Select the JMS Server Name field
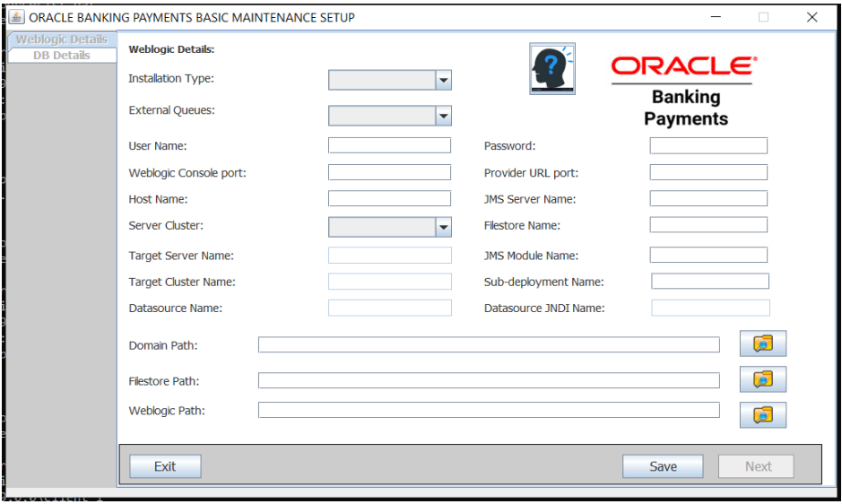842x504 pixels. [x=708, y=198]
